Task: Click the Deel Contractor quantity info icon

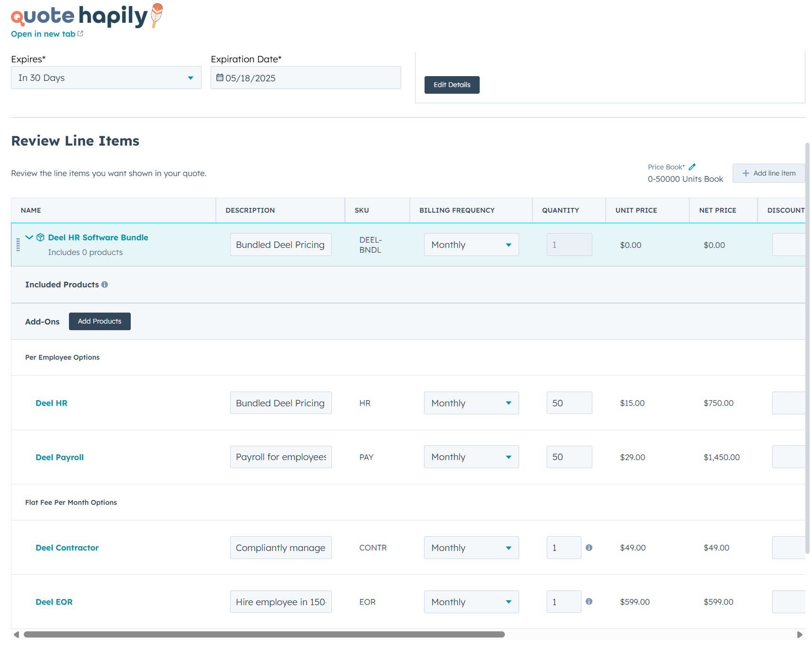Action: click(x=589, y=548)
